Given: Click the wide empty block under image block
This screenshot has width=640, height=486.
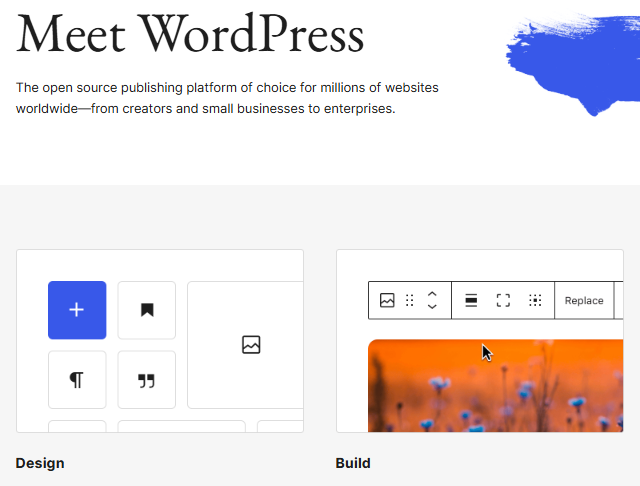Looking at the screenshot, I should click(181, 427).
